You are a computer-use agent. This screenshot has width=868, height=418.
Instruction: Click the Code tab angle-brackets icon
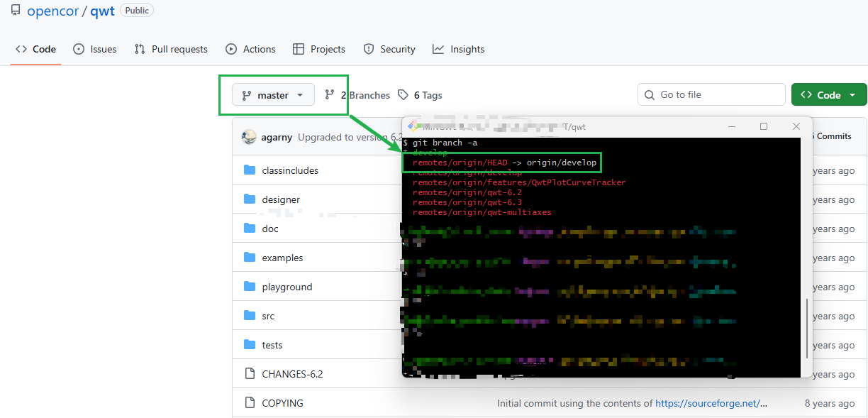tap(21, 49)
